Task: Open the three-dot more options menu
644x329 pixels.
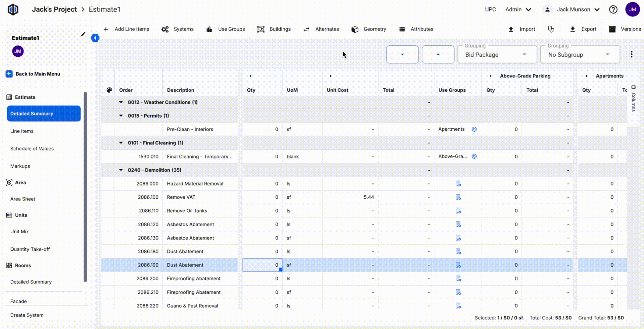Action: pyautogui.click(x=632, y=54)
